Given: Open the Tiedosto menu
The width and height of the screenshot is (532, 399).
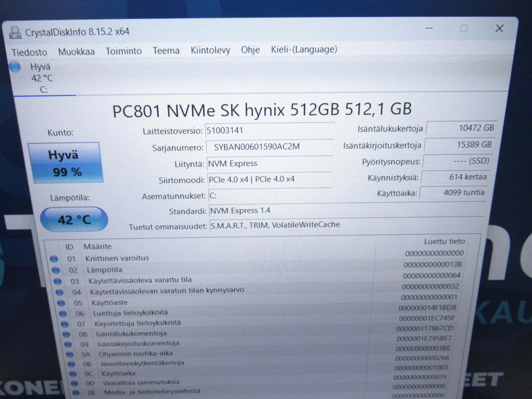Looking at the screenshot, I should pyautogui.click(x=29, y=52).
